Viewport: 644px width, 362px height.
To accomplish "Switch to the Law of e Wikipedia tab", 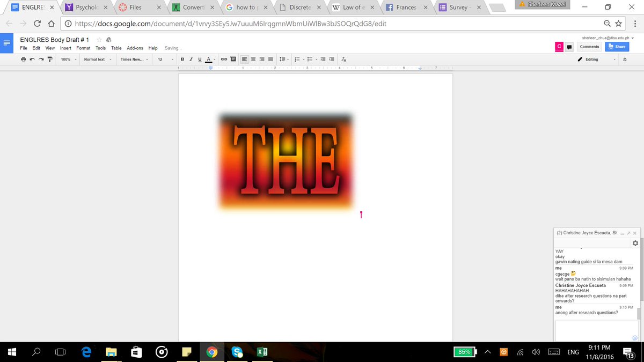I will (353, 8).
